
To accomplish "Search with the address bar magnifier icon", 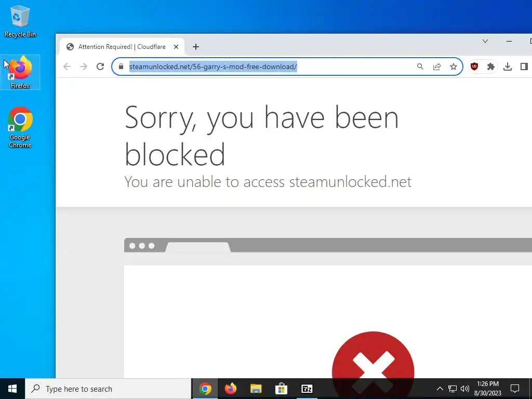I will click(x=420, y=66).
